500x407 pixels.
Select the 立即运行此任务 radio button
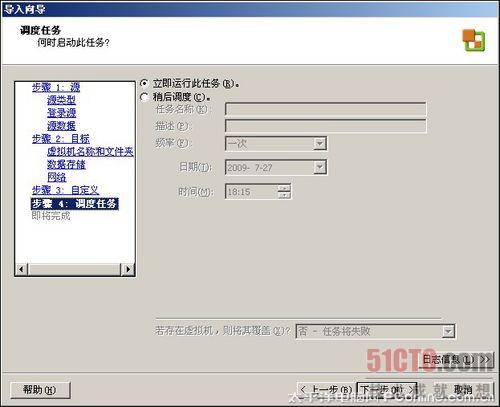pos(144,83)
